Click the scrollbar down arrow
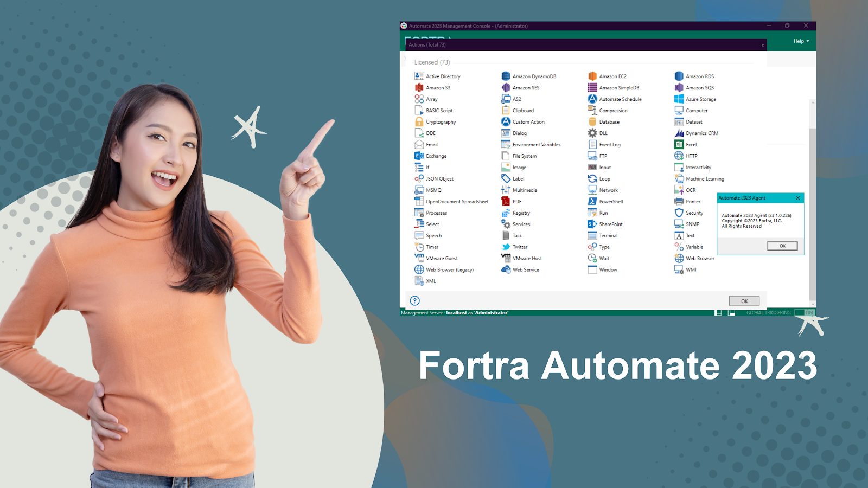 [x=812, y=304]
